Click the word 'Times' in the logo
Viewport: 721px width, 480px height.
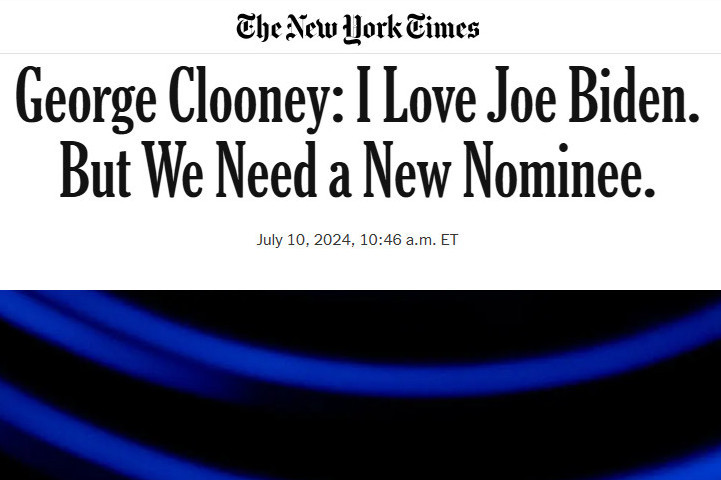coord(443,27)
